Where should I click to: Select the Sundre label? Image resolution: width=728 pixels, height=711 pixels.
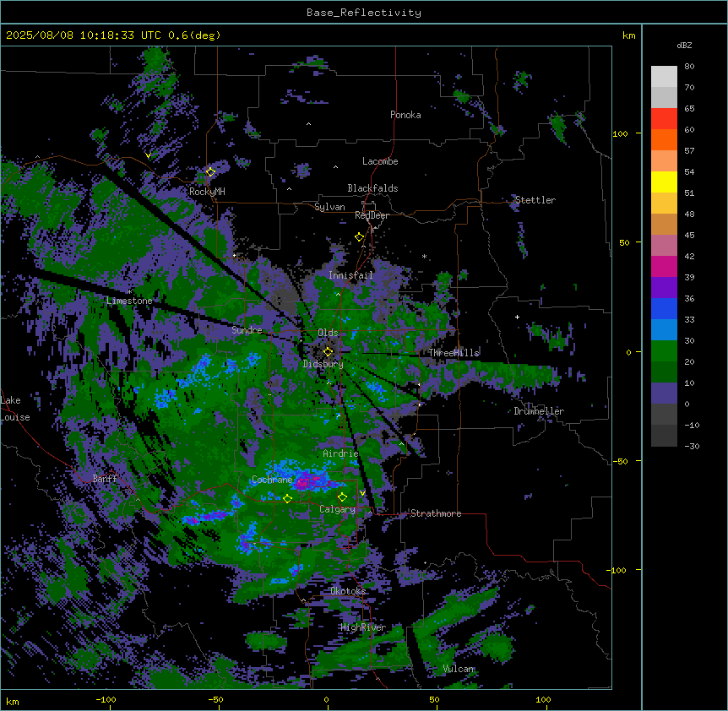click(247, 330)
